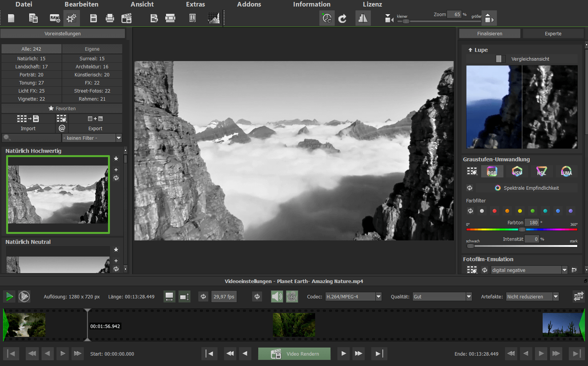
Task: Click the batch processing icon in top toolbar
Action: click(33, 18)
